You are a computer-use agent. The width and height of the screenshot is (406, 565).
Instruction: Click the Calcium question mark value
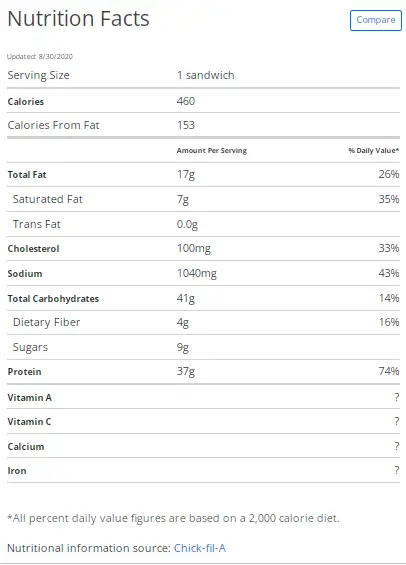coord(396,446)
